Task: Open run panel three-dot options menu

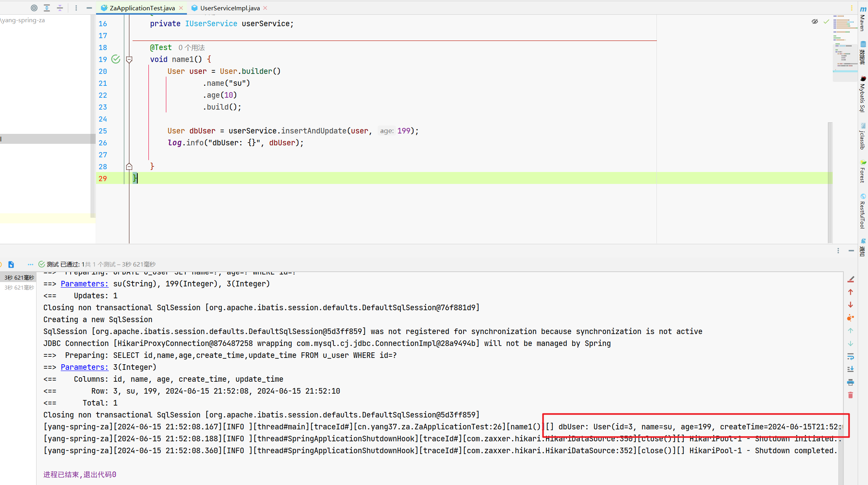Action: click(838, 251)
